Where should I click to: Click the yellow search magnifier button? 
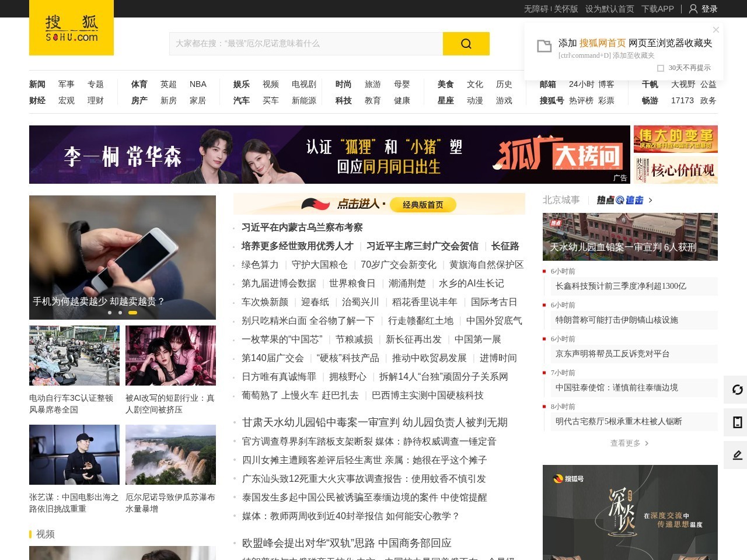[x=466, y=44]
